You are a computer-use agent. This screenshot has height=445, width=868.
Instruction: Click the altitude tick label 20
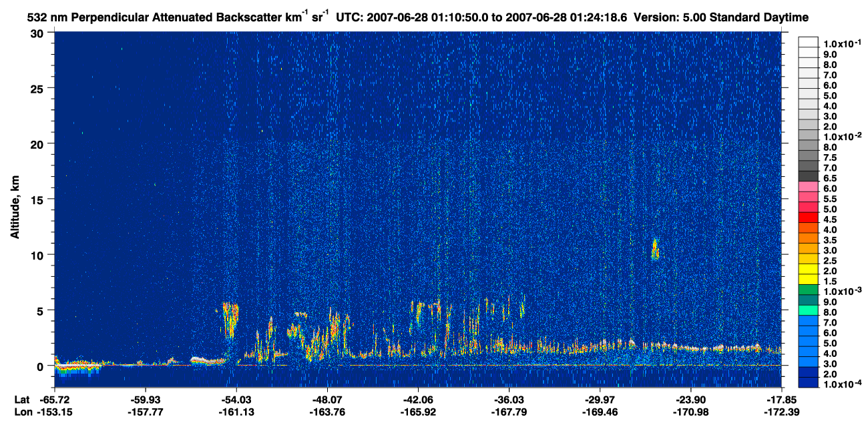pyautogui.click(x=39, y=144)
